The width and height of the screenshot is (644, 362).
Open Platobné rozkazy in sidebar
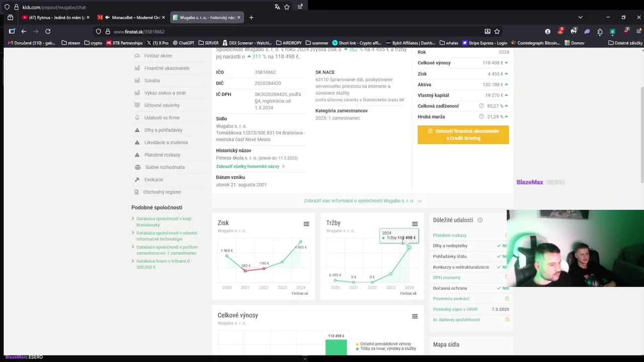coord(162,155)
